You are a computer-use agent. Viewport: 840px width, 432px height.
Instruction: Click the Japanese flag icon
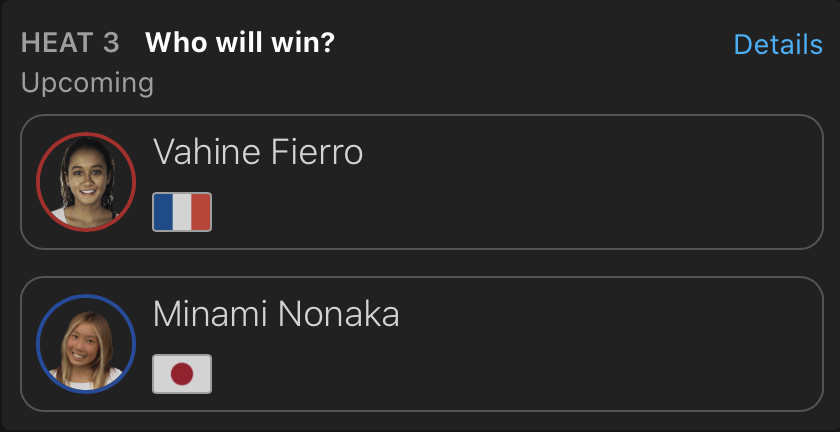182,374
